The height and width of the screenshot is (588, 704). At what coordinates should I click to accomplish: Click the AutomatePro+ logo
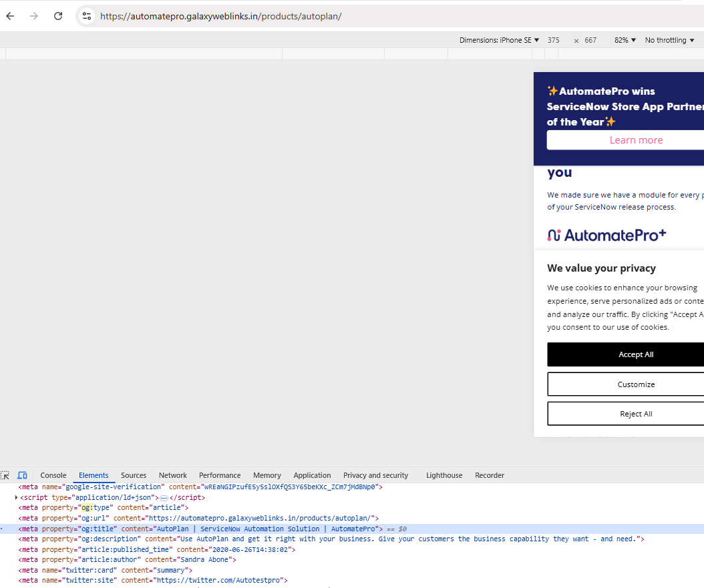606,235
